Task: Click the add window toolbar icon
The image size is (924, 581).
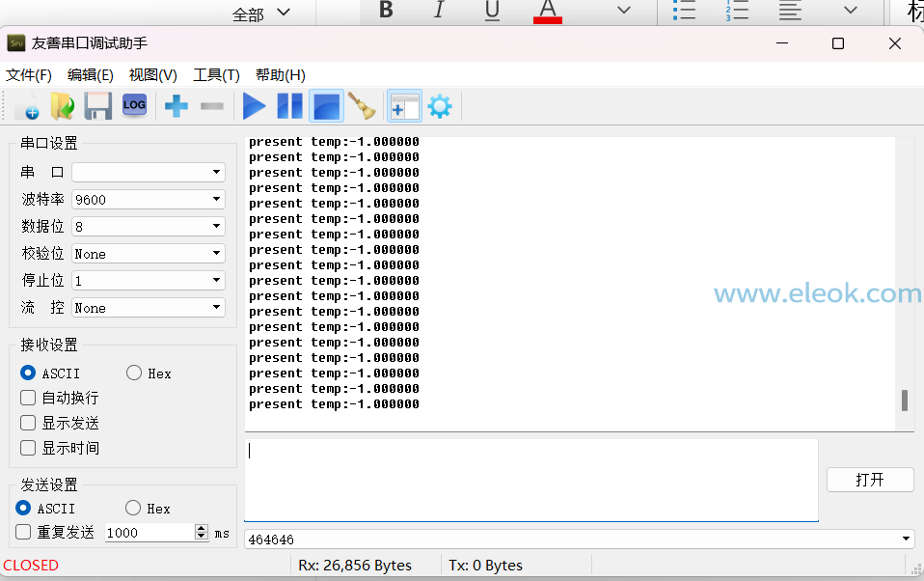Action: (x=404, y=107)
